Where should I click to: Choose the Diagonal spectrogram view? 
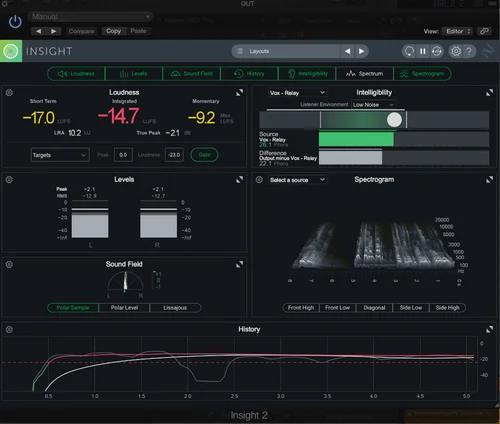point(374,308)
